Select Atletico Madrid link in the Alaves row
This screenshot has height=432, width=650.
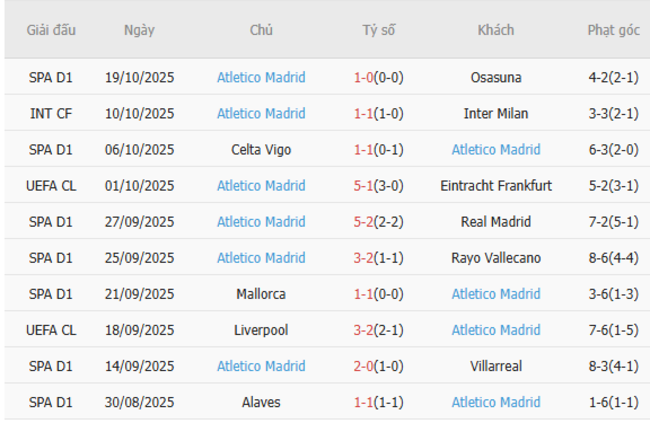pos(495,401)
